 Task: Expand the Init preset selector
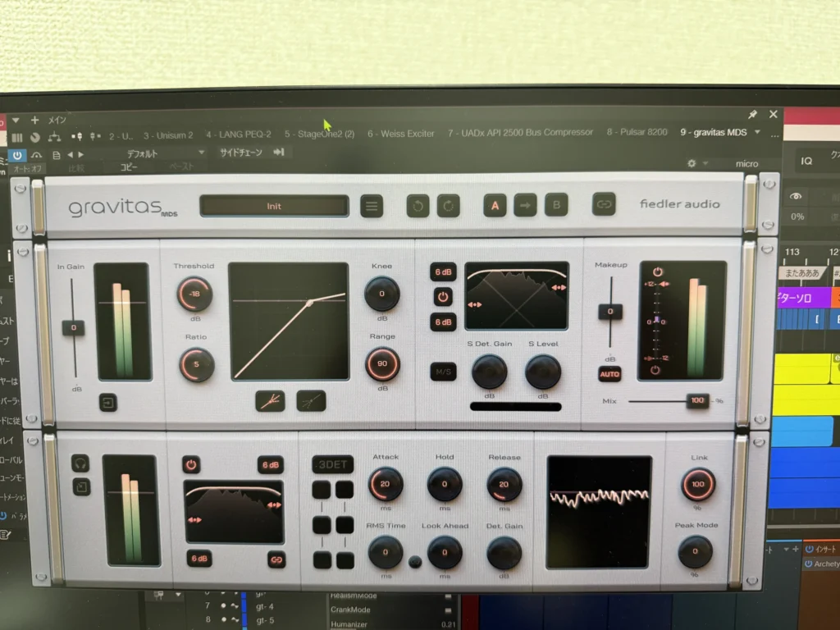click(274, 206)
